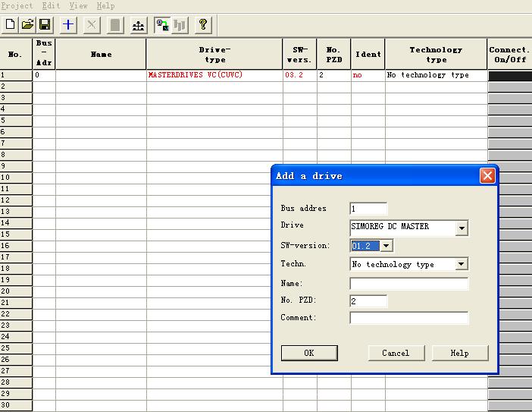Open the Help menu
The image size is (532, 412).
105,5
